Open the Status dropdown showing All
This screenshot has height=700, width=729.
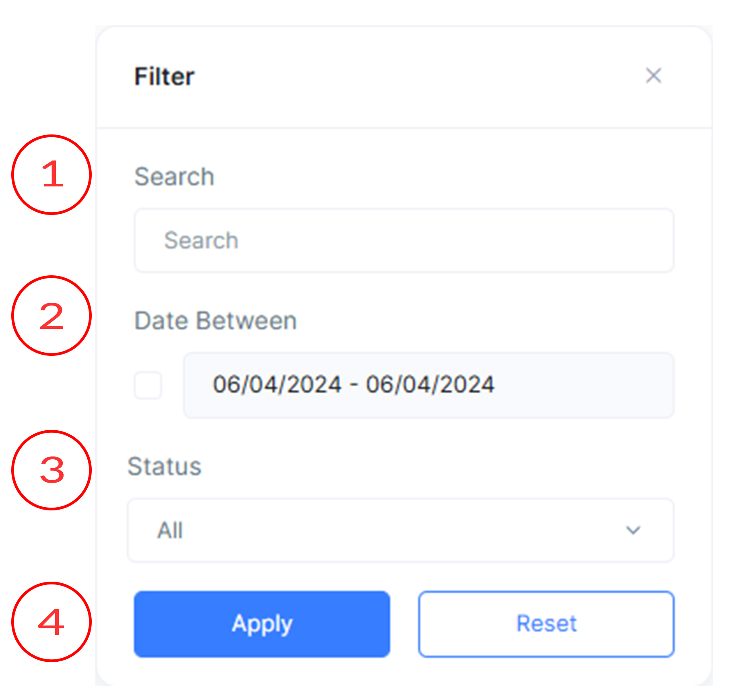[x=400, y=530]
